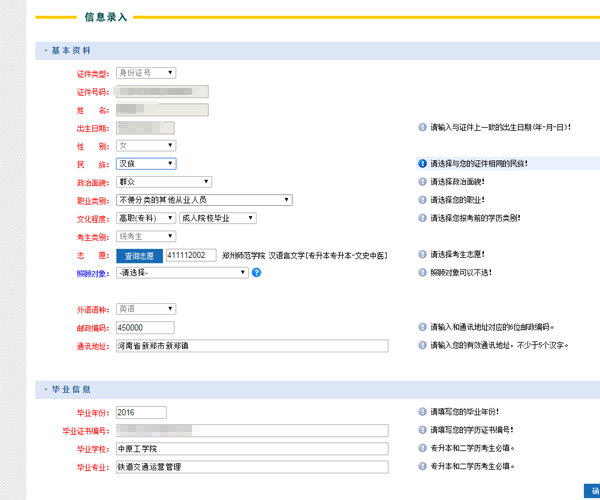Click info icon beside 请选择政治面貌 hint
Viewport: 600px width, 500px height.
[422, 182]
